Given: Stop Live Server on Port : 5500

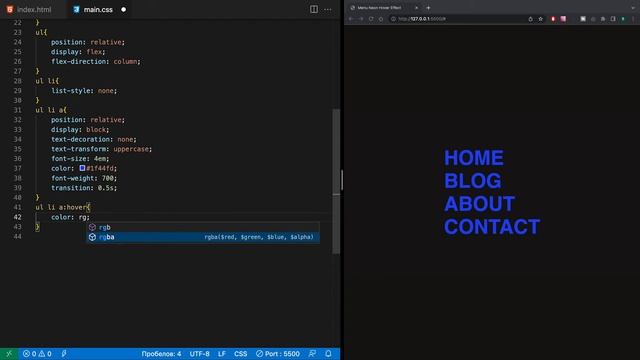Looking at the screenshot, I should [x=278, y=353].
